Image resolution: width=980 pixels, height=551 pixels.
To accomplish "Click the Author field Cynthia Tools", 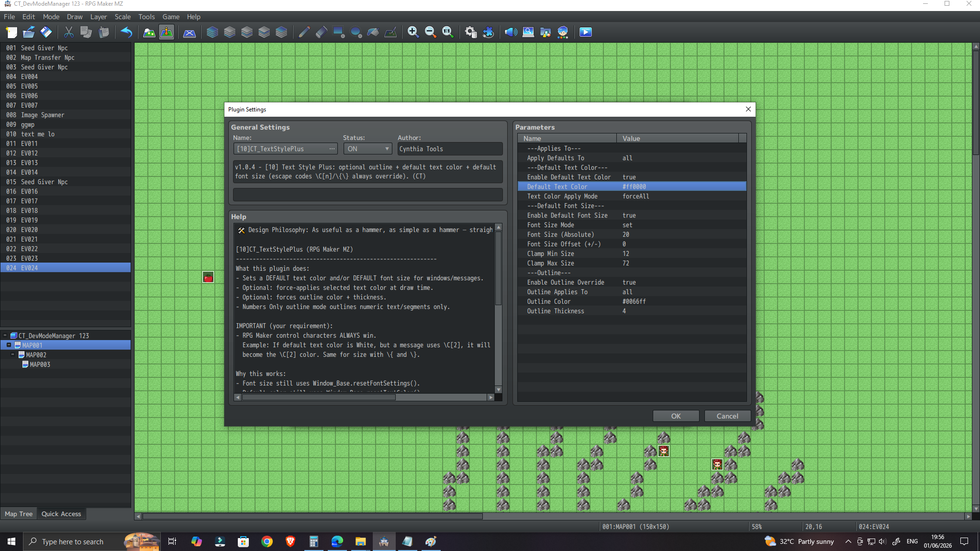I will pyautogui.click(x=450, y=149).
